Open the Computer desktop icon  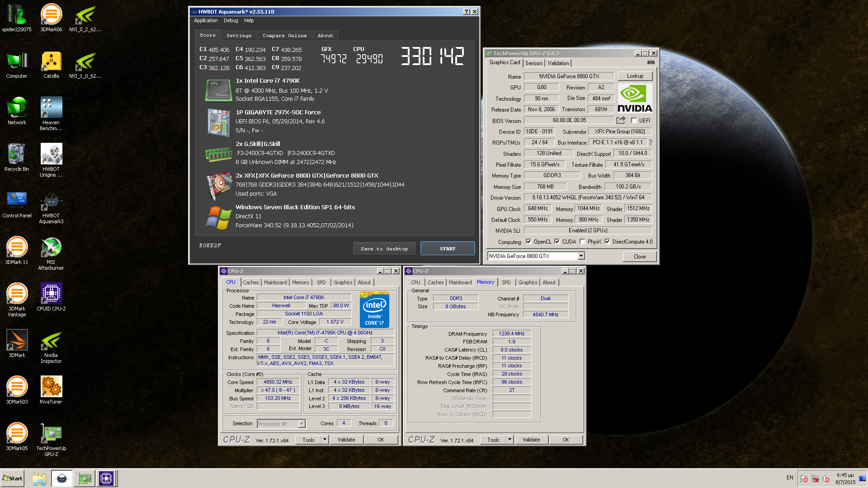point(17,65)
